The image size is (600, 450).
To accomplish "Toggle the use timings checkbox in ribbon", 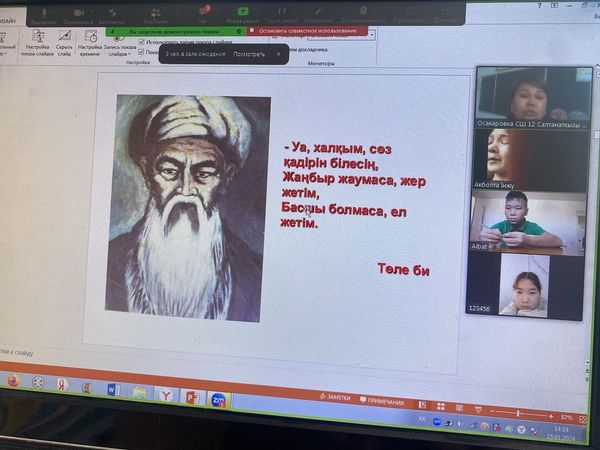I will (x=142, y=43).
